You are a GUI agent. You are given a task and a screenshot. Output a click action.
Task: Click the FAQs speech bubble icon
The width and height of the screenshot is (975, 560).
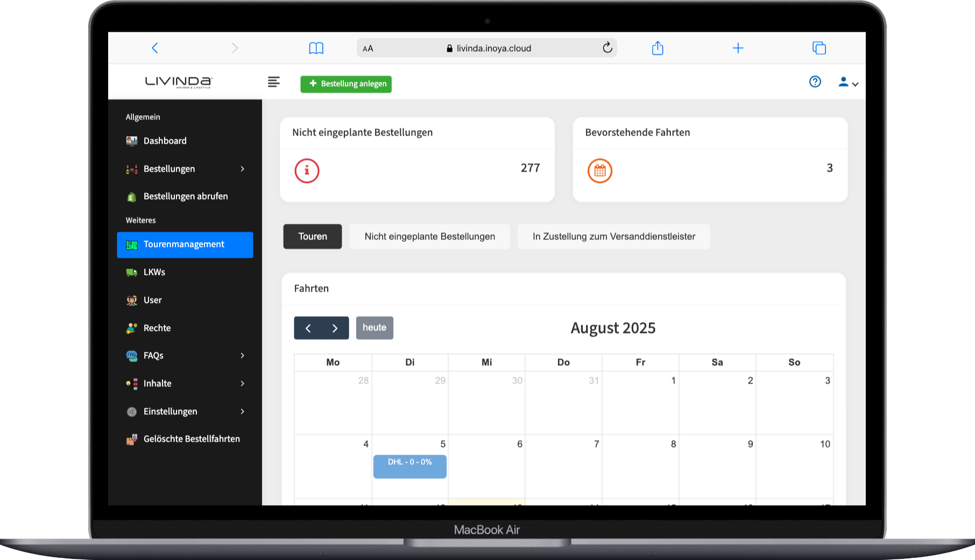point(131,356)
